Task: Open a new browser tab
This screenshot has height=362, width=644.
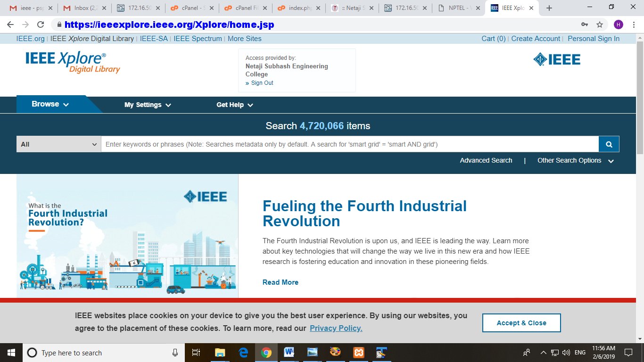Action: pos(549,8)
